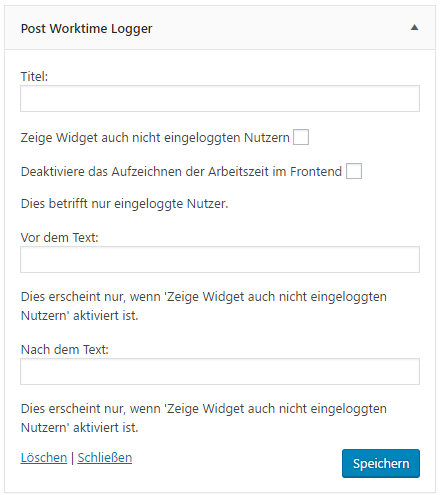Click the Schließen link
443x495 pixels.
coord(105,458)
